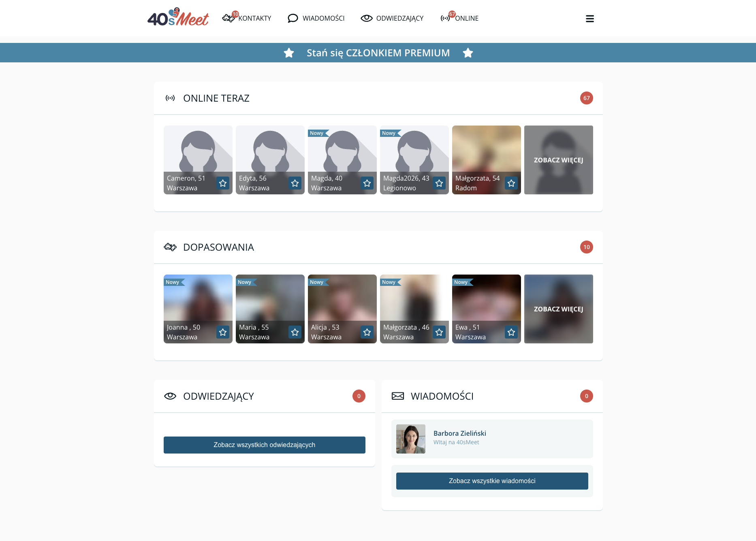Image resolution: width=756 pixels, height=541 pixels.
Task: Toggle favorite star on Edyta, 56
Action: [295, 183]
